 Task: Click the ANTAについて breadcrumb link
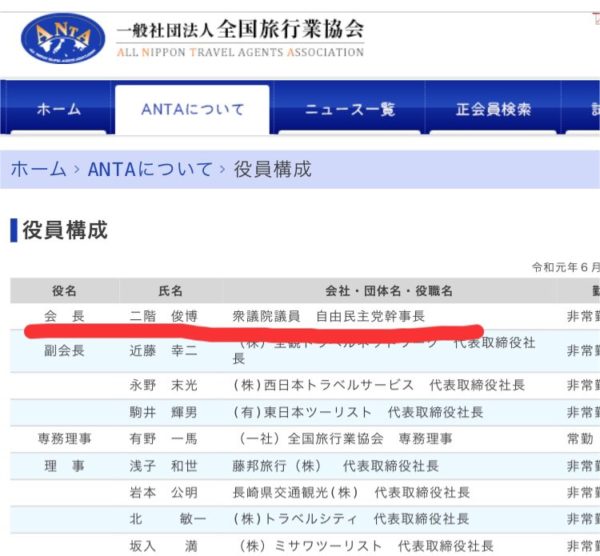pos(150,169)
